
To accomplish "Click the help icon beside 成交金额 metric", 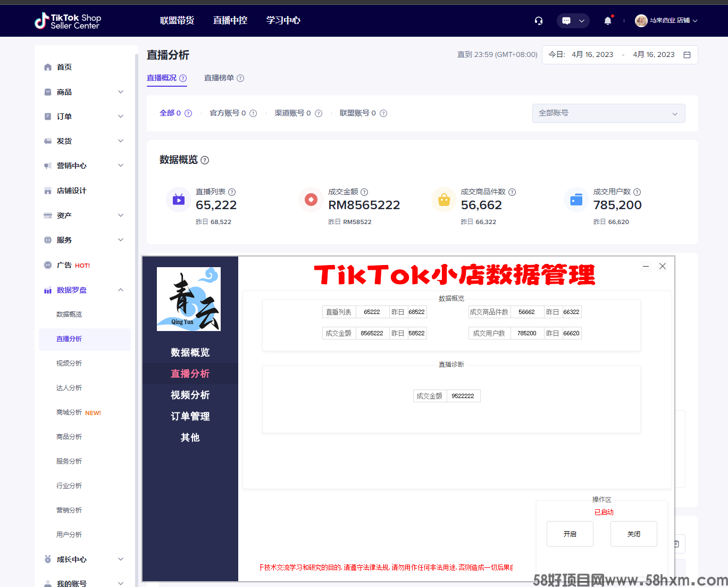I will pos(364,192).
